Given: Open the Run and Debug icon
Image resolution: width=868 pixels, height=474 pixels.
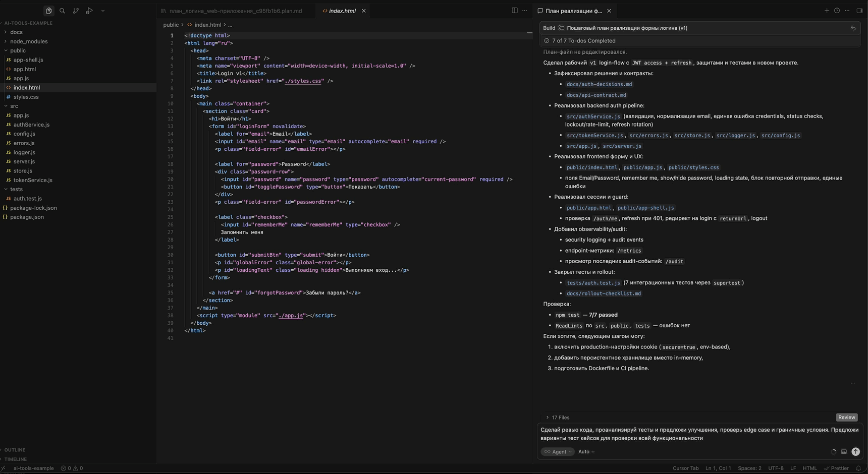Looking at the screenshot, I should (89, 11).
